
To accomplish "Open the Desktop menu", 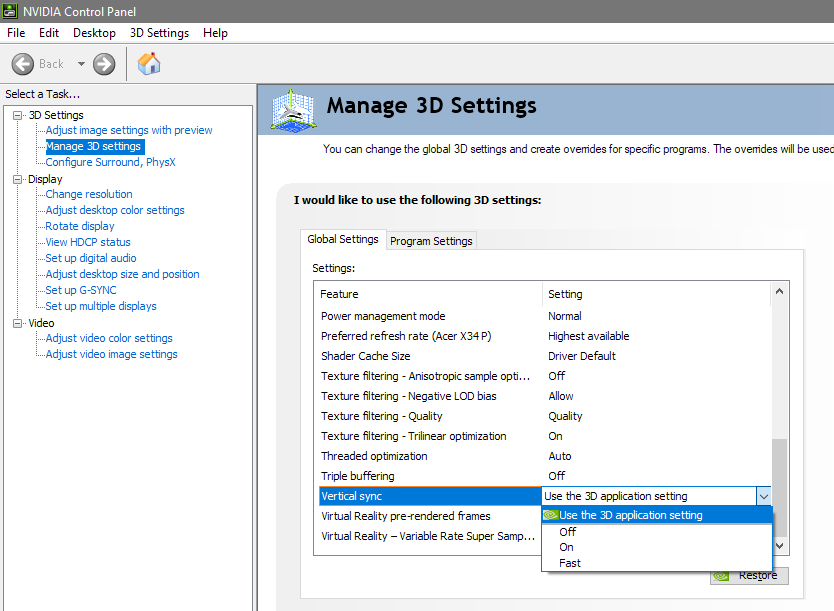I will [x=94, y=33].
